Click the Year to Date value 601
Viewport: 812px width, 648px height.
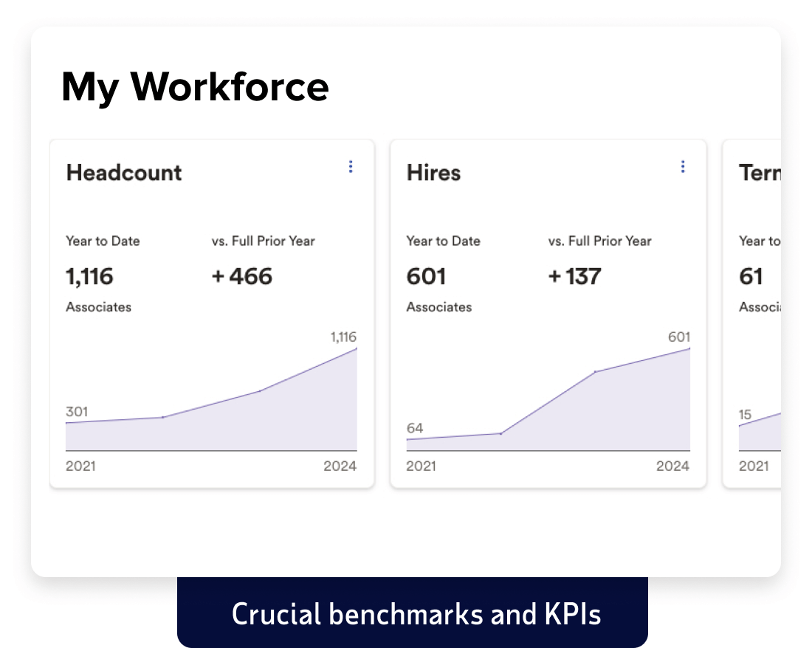click(x=426, y=276)
